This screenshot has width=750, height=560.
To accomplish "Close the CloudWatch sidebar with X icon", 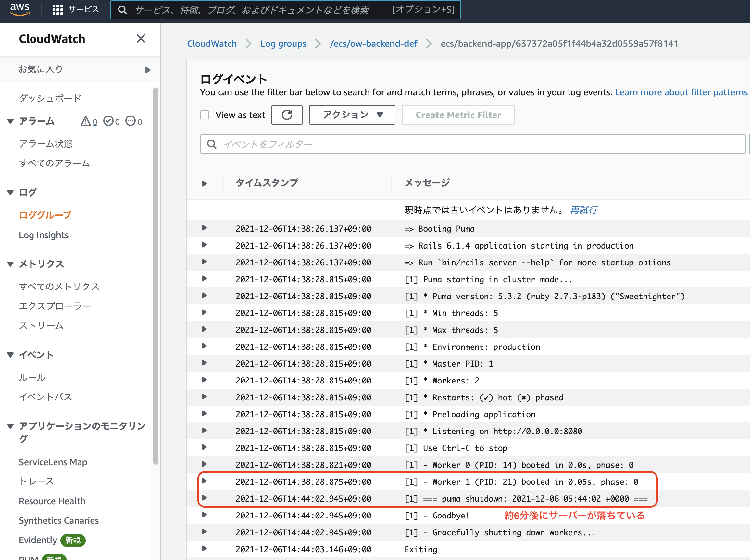I will 141,38.
